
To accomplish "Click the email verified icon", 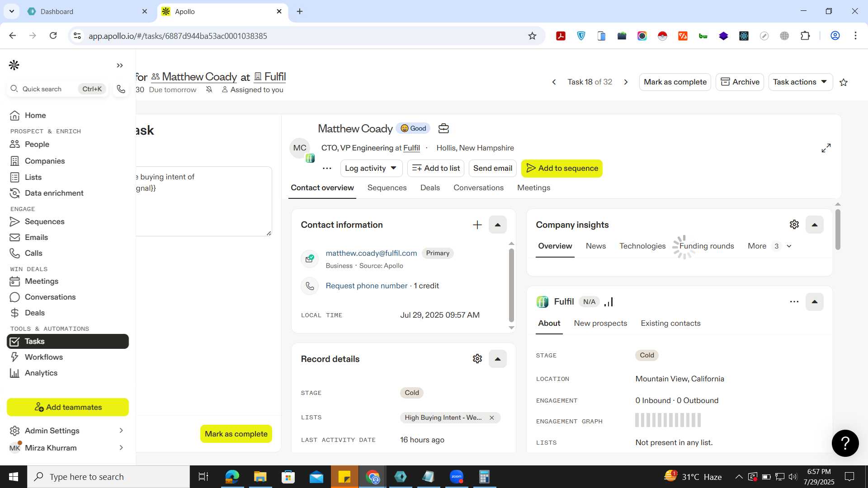I will [x=310, y=258].
